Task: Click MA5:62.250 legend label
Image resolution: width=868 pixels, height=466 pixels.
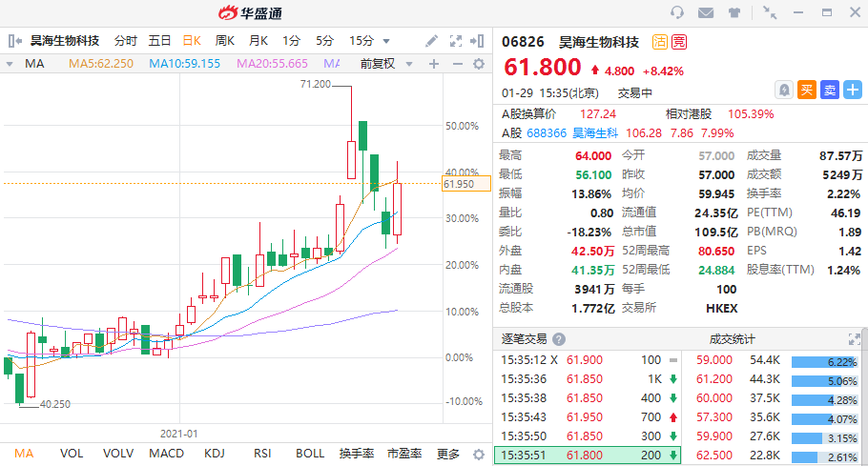Action: point(101,64)
